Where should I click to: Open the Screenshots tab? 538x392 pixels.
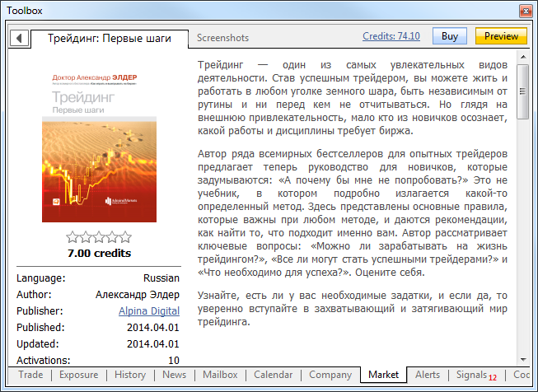[x=222, y=38]
